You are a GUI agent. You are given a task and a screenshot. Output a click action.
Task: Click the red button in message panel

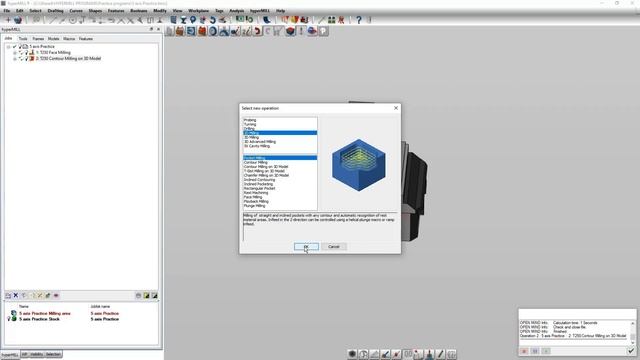coord(524,351)
